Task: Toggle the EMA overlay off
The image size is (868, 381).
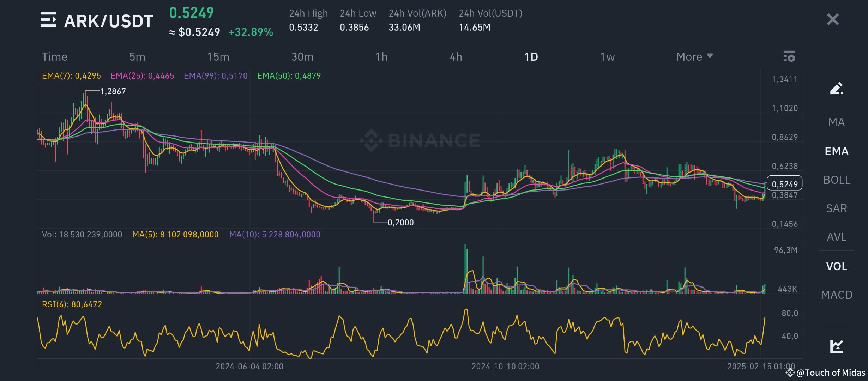Action: coord(837,151)
